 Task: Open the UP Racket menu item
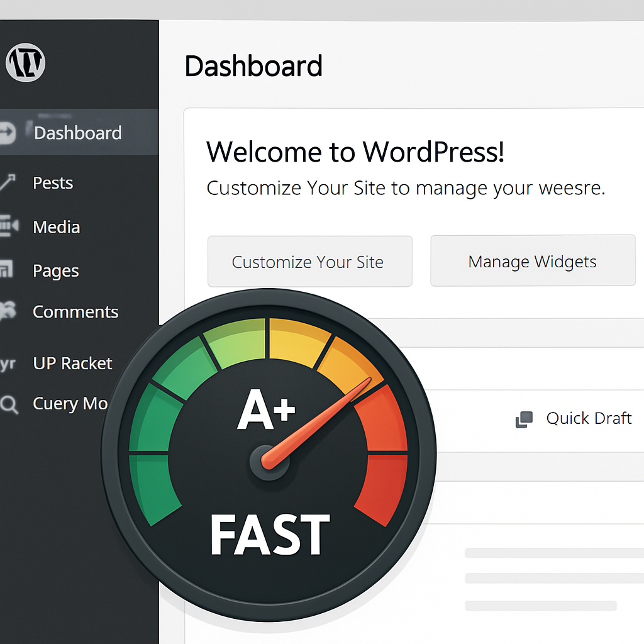pos(73,363)
